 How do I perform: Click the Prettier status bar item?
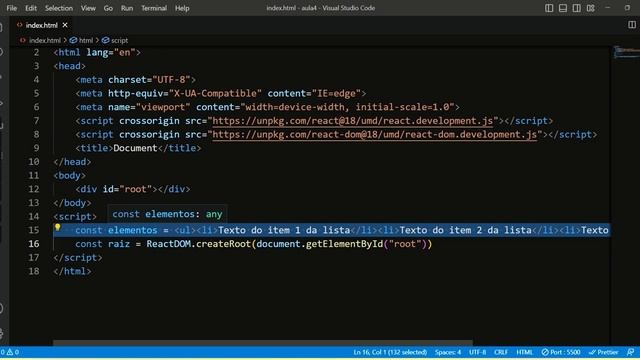[x=604, y=352]
